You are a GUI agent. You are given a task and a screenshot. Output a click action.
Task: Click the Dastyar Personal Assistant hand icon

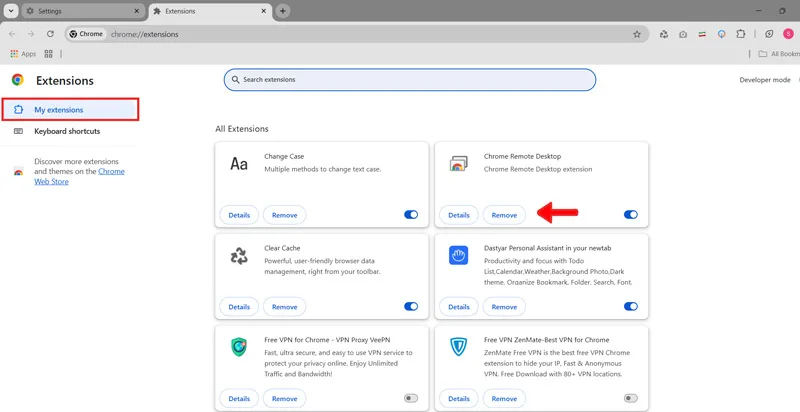458,255
